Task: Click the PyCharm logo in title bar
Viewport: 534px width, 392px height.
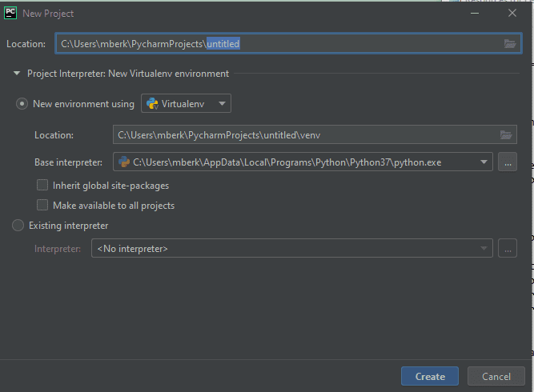Action: pyautogui.click(x=11, y=13)
